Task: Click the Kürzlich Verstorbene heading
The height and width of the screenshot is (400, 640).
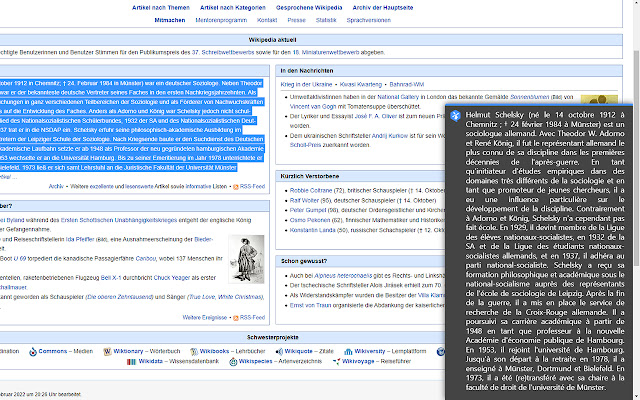Action: click(x=310, y=176)
